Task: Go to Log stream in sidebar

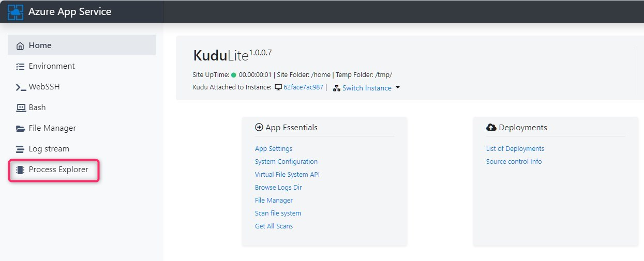Action: 49,149
